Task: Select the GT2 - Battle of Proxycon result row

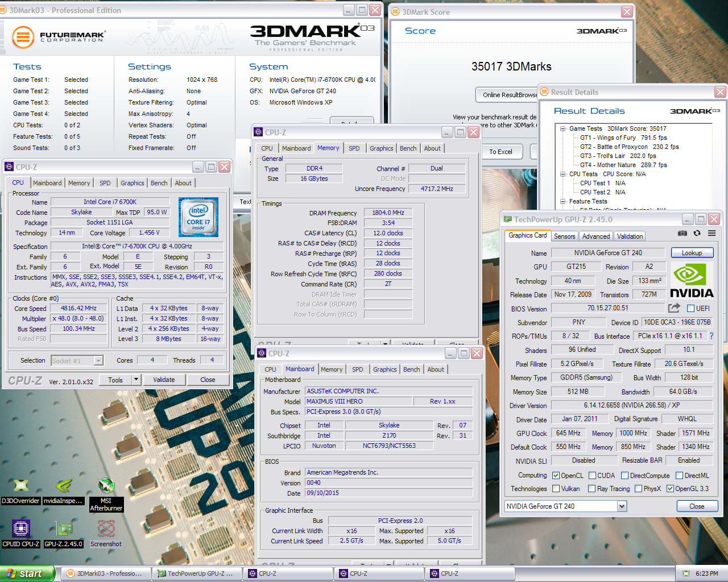Action: [x=630, y=147]
